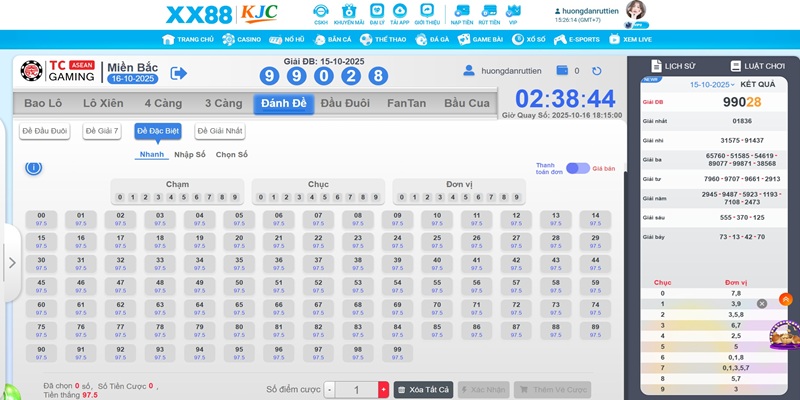
Task: Click Xóa Tất Cả to clear all
Action: pyautogui.click(x=423, y=390)
